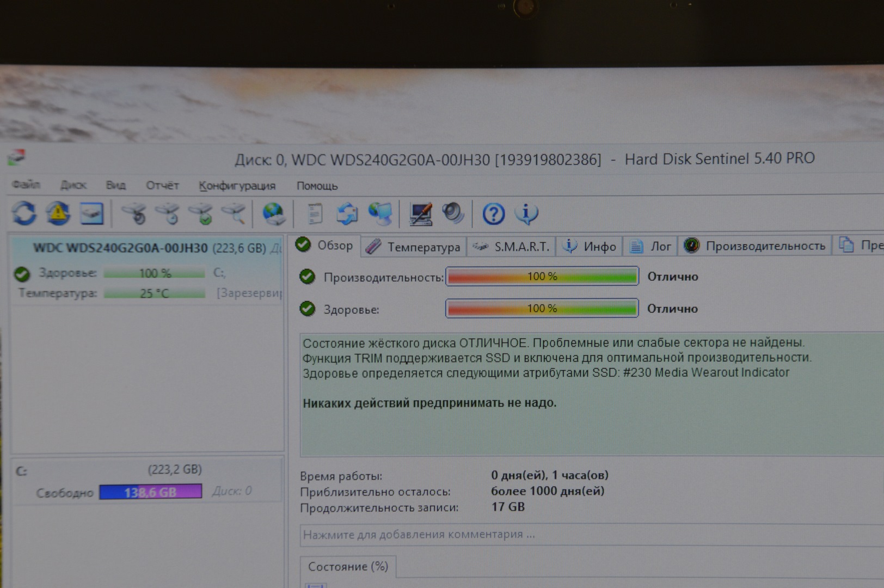Open the Конфигурация menu
Viewport: 884px width, 588px height.
(x=237, y=186)
